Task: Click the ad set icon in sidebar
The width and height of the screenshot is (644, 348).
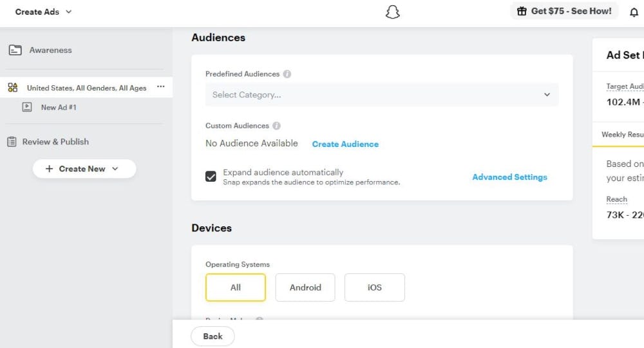Action: pyautogui.click(x=13, y=88)
